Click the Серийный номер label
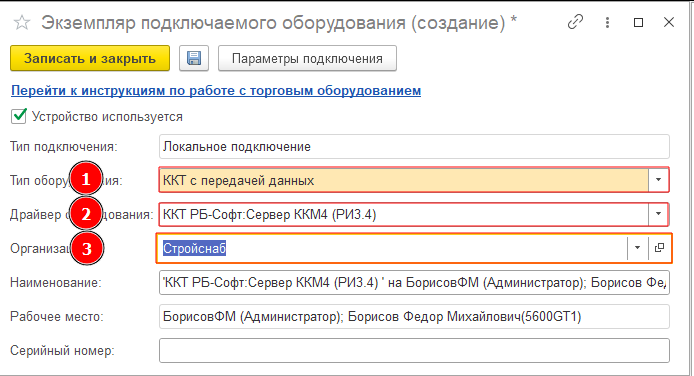Screen dimensions: 694x376 pos(62,351)
